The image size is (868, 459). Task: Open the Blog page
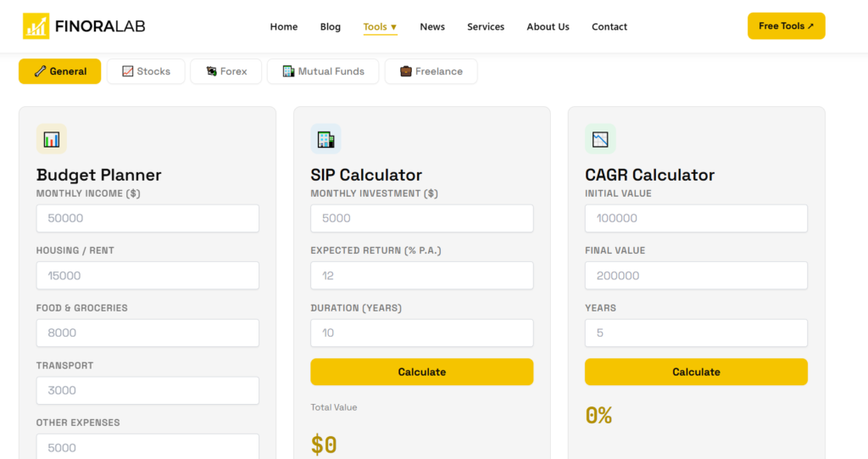(331, 26)
